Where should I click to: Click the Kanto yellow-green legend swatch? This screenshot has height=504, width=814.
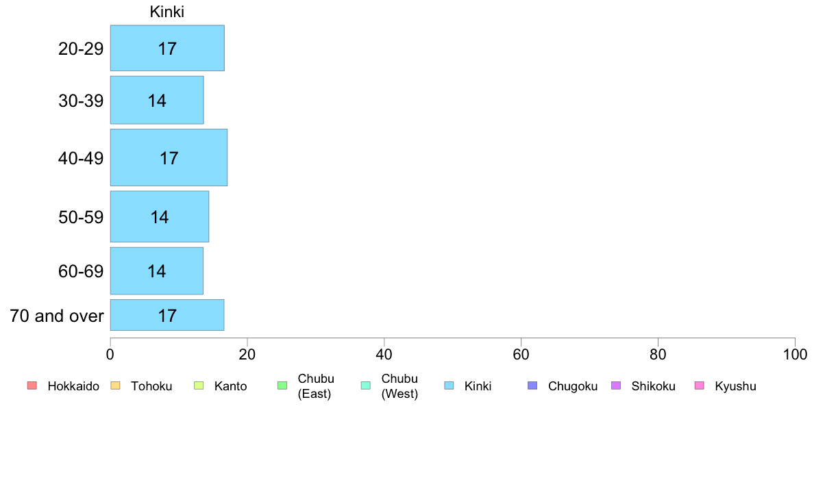click(x=199, y=386)
